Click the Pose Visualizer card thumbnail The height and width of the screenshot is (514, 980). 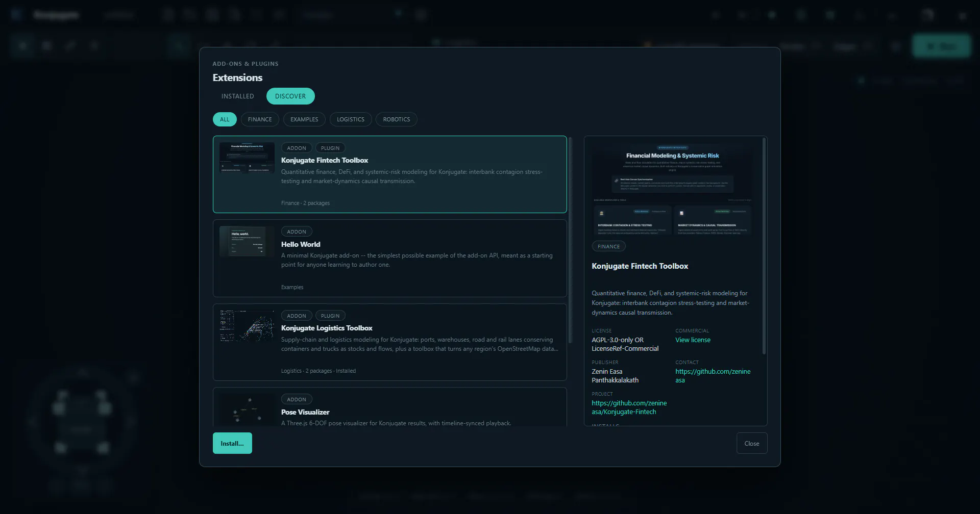pos(247,409)
